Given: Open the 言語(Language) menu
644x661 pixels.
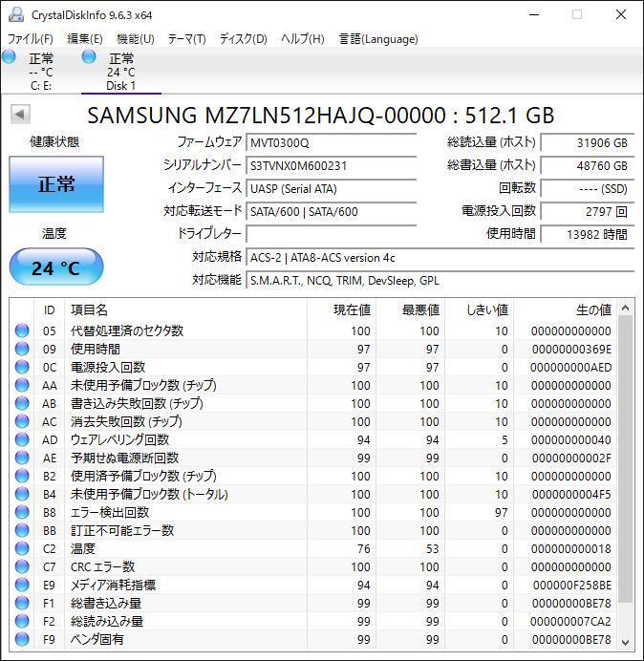Looking at the screenshot, I should pos(378,39).
